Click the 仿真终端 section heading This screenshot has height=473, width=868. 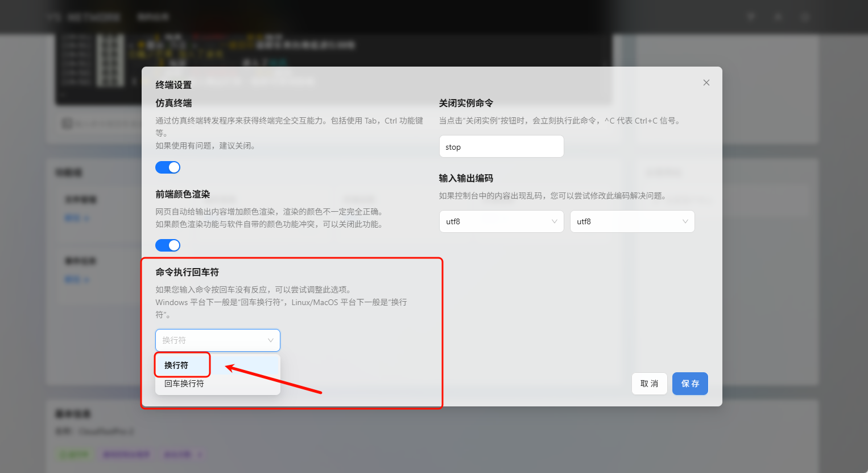click(173, 103)
